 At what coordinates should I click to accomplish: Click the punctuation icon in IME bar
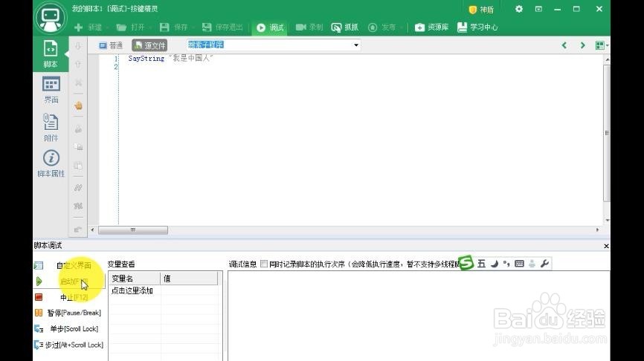(506, 264)
